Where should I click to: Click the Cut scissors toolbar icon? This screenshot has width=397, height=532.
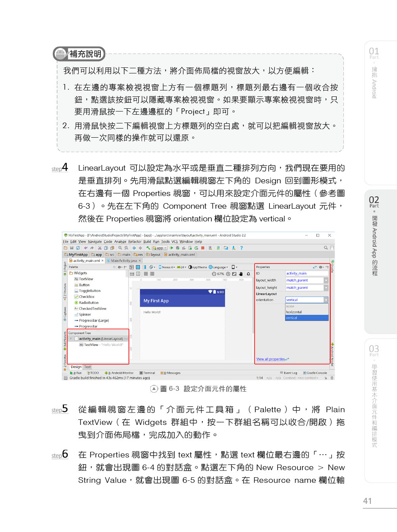coord(100,248)
